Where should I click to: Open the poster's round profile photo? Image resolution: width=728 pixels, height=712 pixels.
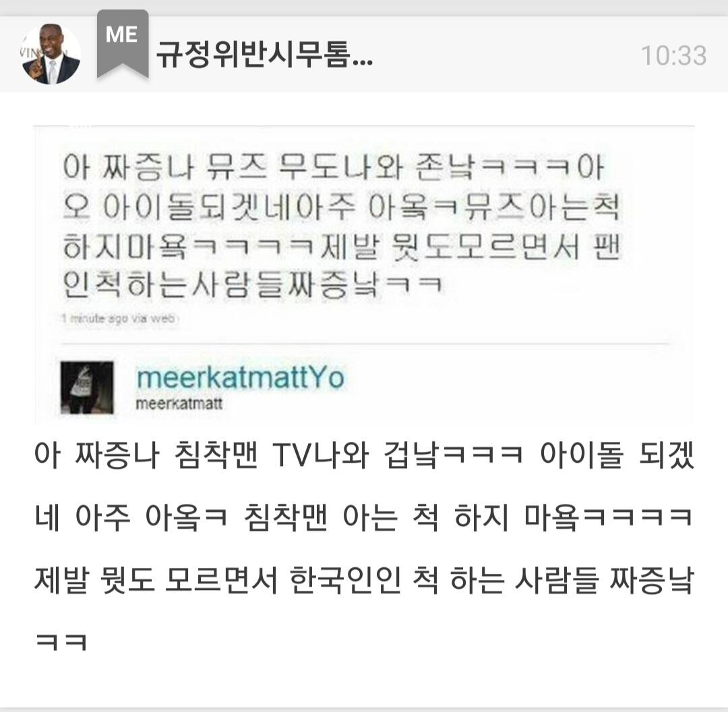51,55
